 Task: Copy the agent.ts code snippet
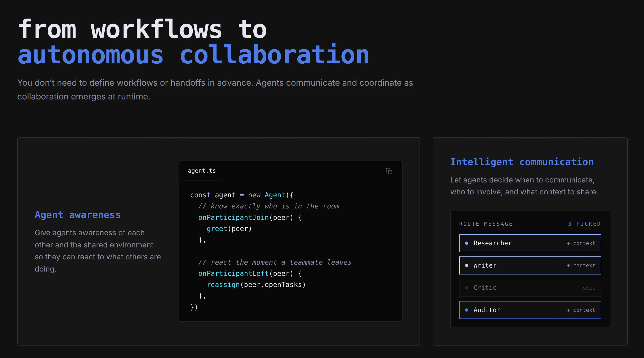(x=389, y=171)
